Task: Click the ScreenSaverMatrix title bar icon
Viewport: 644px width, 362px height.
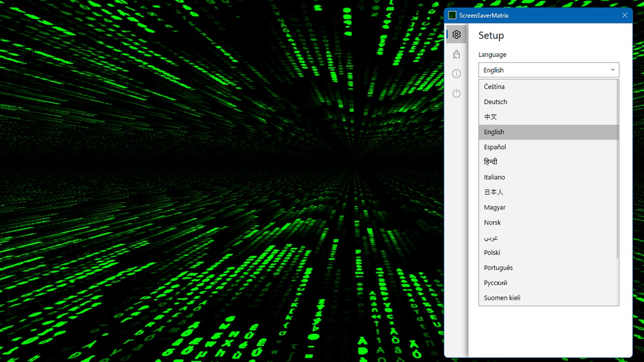Action: pos(452,15)
